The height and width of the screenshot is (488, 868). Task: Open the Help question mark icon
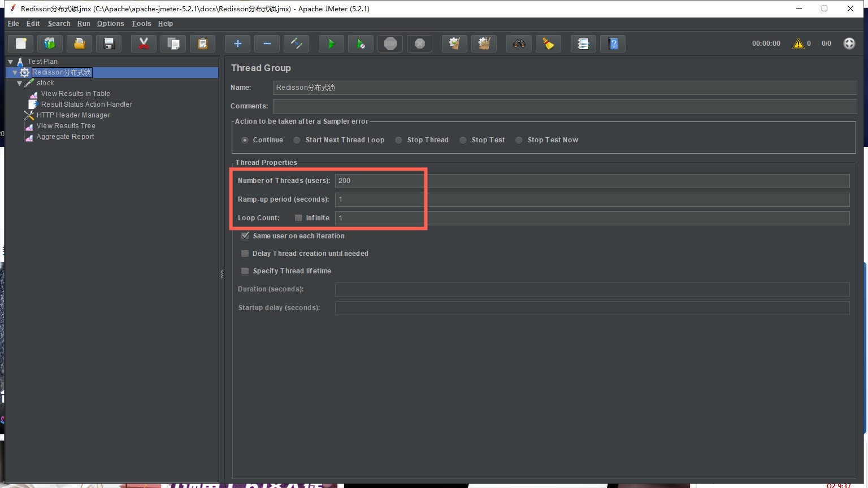[x=613, y=43]
